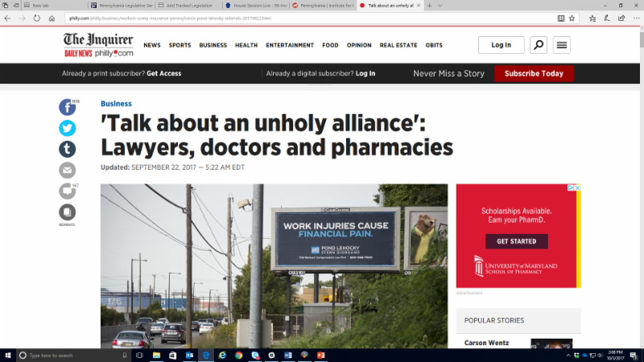
Task: Open the hamburger menu icon
Action: pos(561,45)
